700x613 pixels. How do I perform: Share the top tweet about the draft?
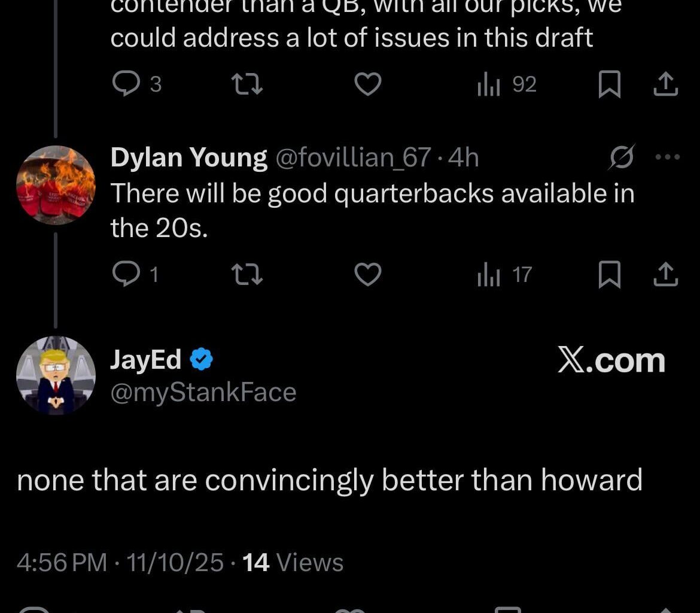pyautogui.click(x=665, y=85)
